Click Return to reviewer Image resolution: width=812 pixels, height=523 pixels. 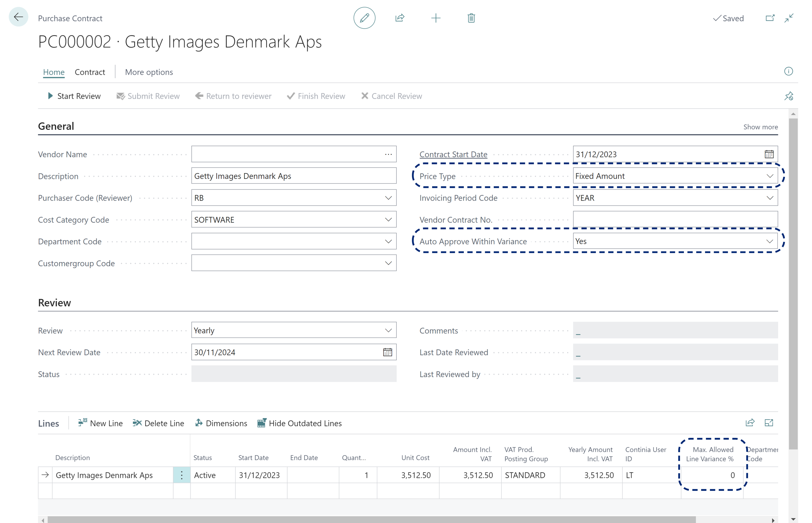pos(233,96)
